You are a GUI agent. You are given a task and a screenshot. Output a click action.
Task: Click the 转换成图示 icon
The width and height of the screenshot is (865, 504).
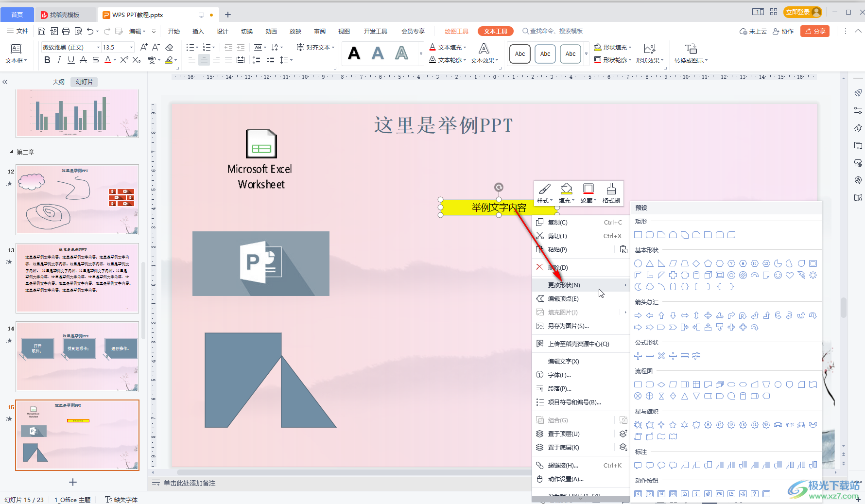click(691, 49)
